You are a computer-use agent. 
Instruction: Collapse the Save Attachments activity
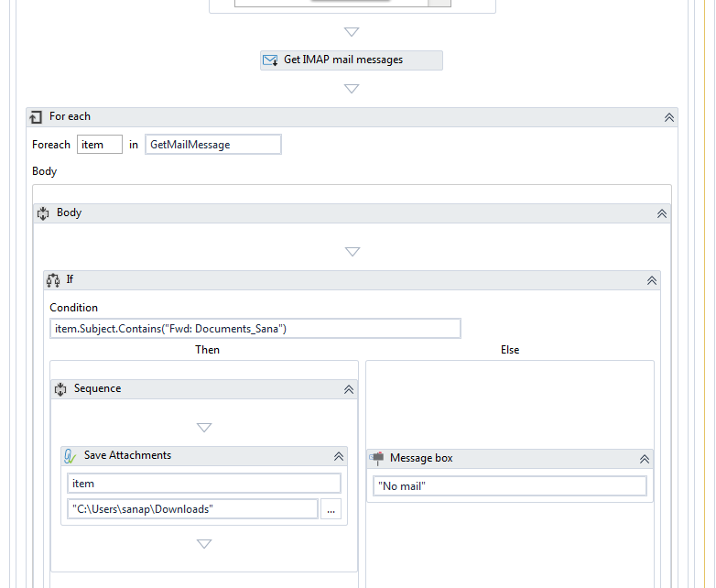(x=339, y=455)
